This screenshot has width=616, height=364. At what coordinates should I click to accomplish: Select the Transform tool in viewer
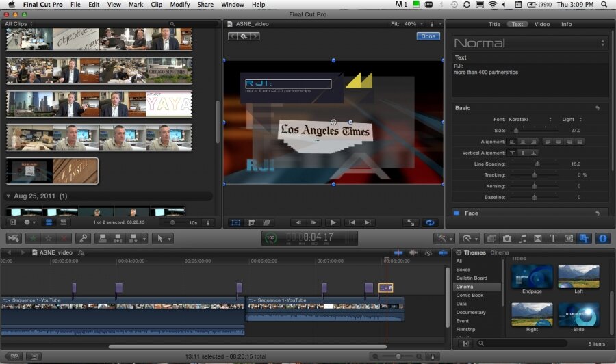(x=235, y=222)
